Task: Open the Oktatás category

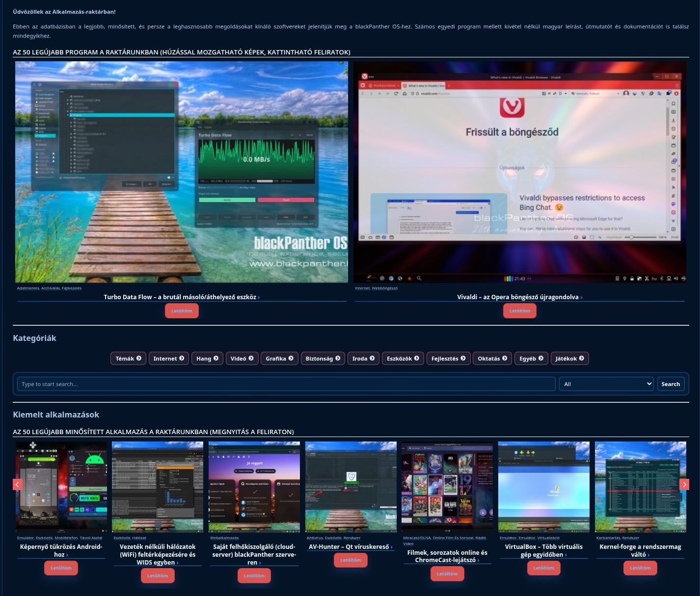Action: coord(493,359)
